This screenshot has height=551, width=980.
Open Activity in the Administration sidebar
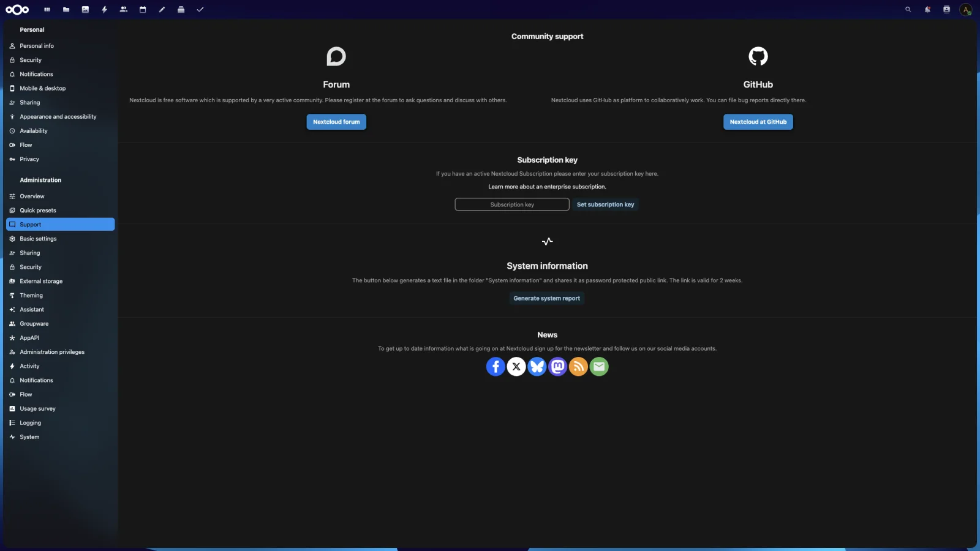61,366
